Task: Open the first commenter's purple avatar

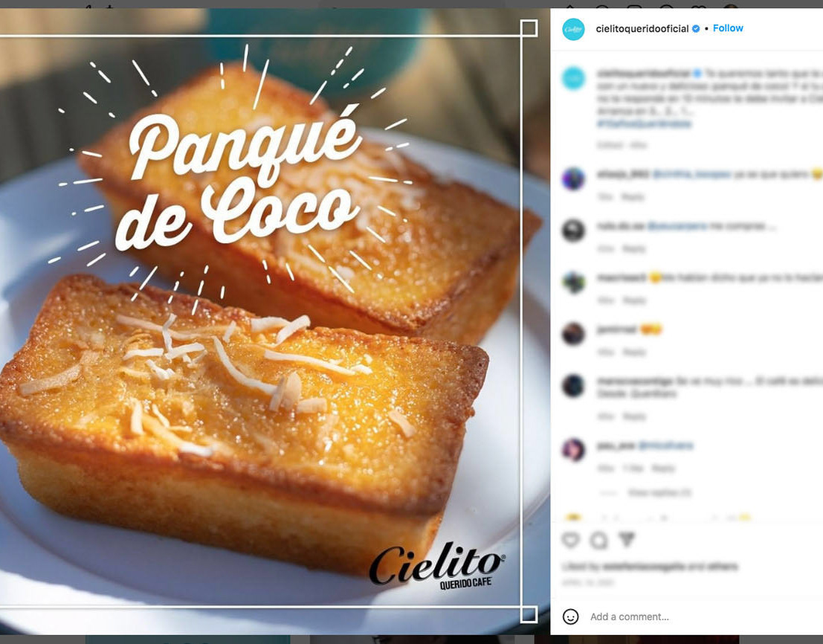Action: point(573,179)
